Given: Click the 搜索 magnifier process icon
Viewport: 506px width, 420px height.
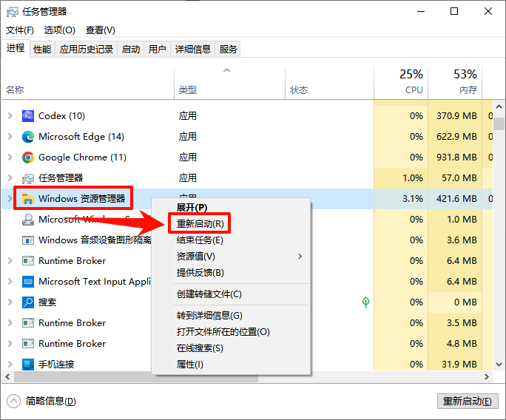Looking at the screenshot, I should (28, 302).
